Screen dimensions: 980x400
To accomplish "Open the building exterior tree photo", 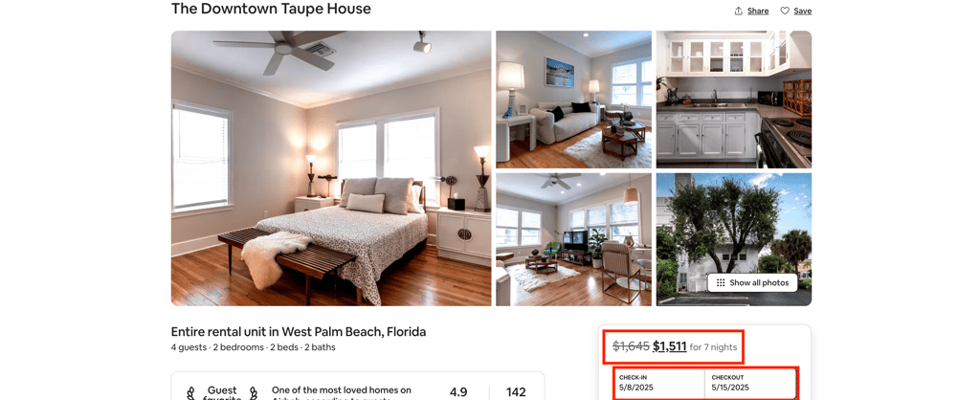I will pyautogui.click(x=734, y=239).
